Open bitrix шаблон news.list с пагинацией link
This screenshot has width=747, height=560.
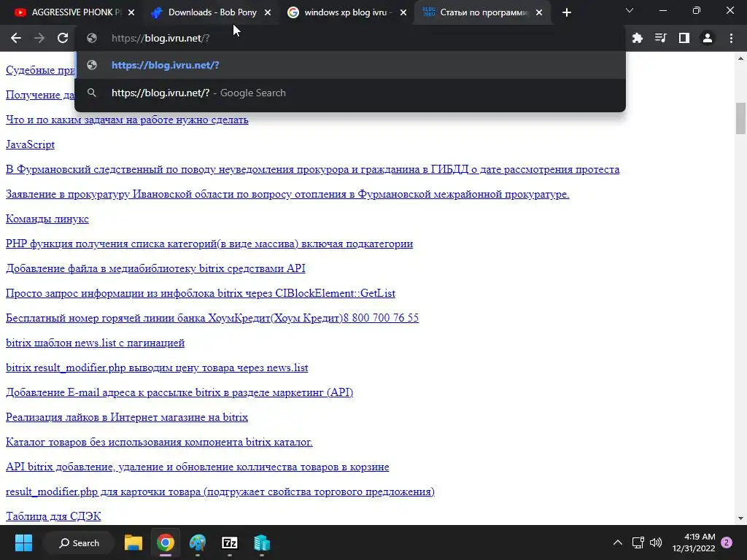[96, 343]
